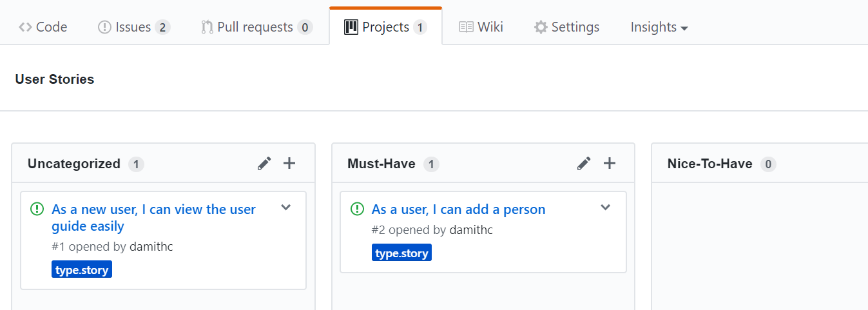Open the Insights dropdown

(x=659, y=27)
